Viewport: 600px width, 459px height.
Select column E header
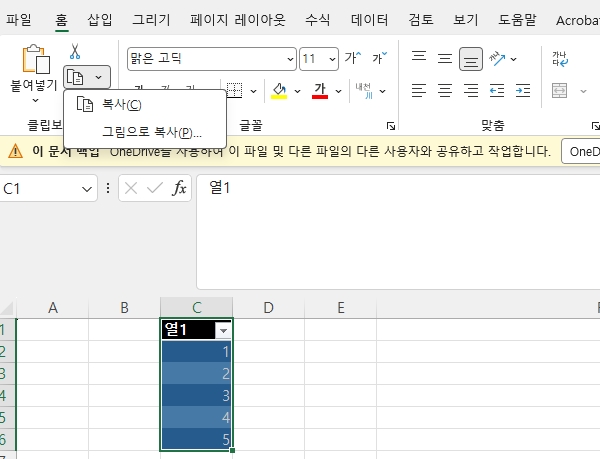coord(341,308)
